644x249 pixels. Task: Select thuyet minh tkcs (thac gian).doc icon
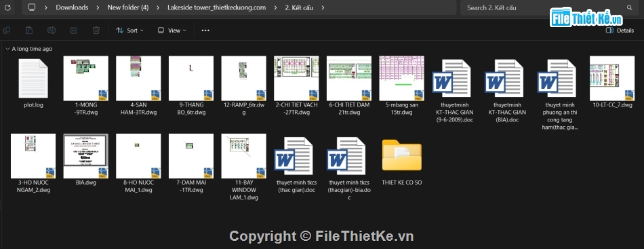tap(294, 156)
